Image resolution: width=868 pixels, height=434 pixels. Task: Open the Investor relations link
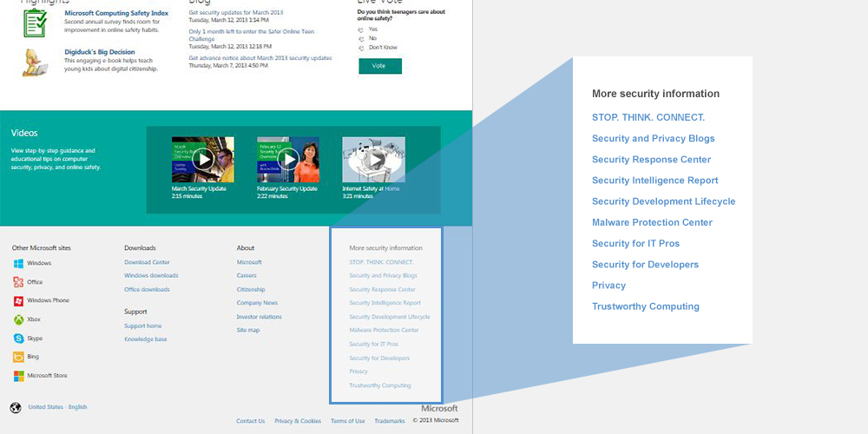[259, 317]
